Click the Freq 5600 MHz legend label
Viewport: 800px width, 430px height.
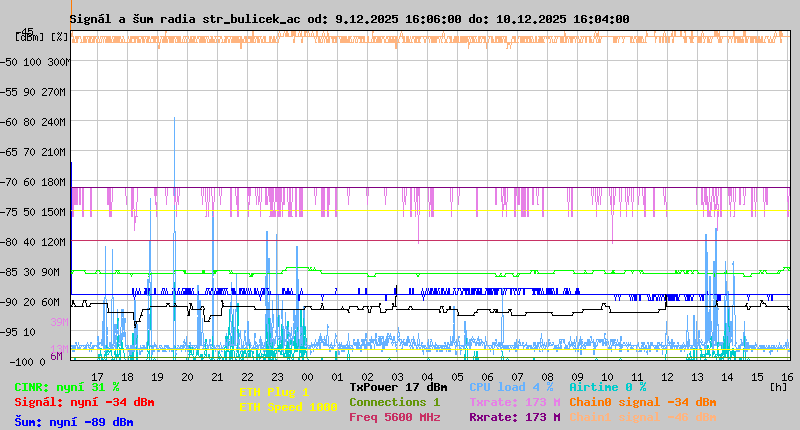394,418
